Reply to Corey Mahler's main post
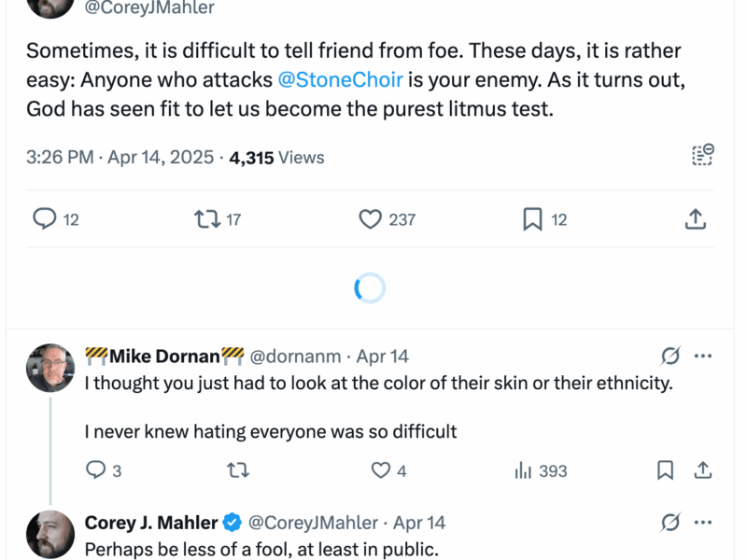 [47, 218]
